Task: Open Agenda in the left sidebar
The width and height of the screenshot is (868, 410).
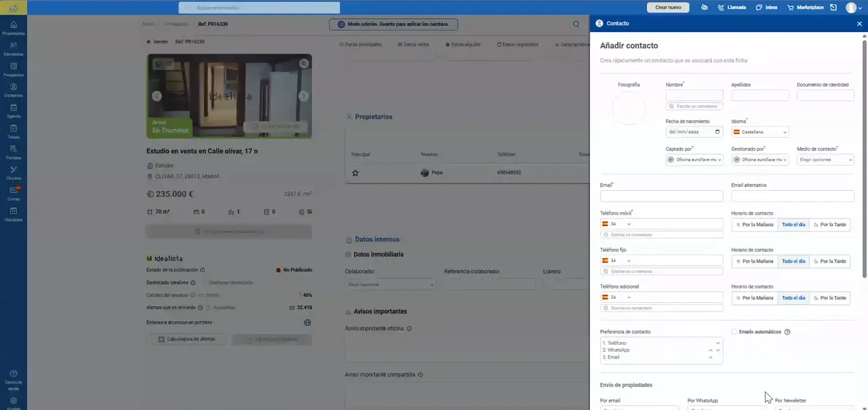Action: tap(13, 111)
